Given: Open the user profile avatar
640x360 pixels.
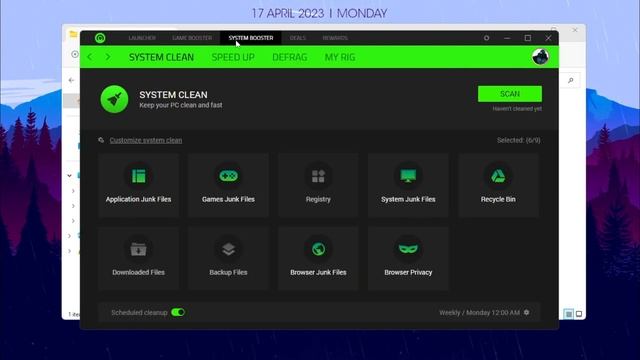Looking at the screenshot, I should pos(540,57).
